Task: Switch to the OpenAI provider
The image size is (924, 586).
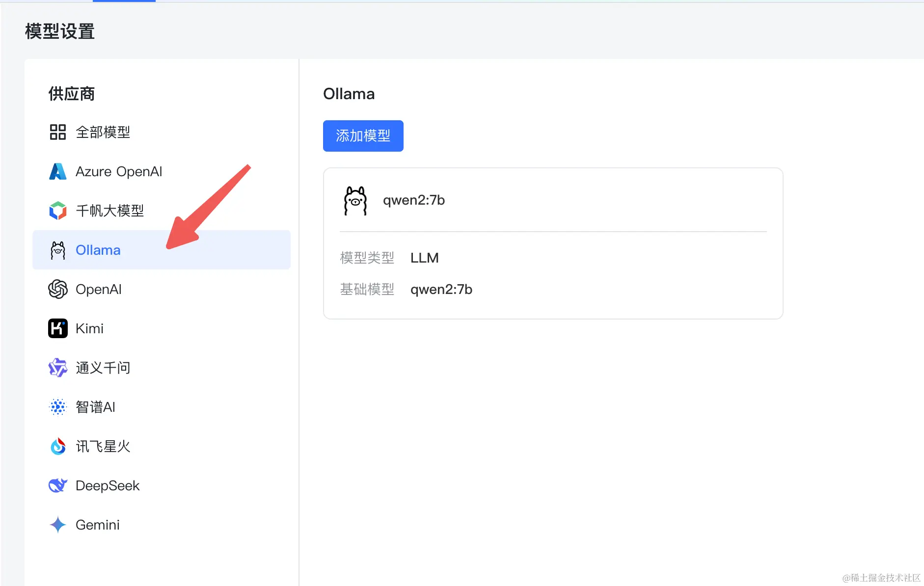Action: (x=162, y=289)
